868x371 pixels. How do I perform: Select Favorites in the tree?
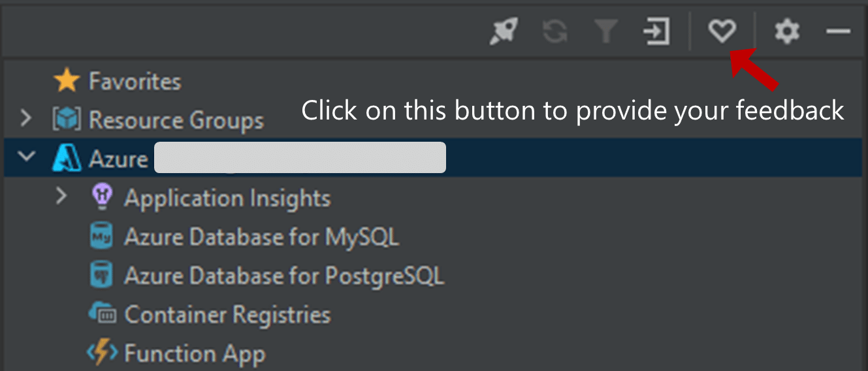click(x=135, y=82)
